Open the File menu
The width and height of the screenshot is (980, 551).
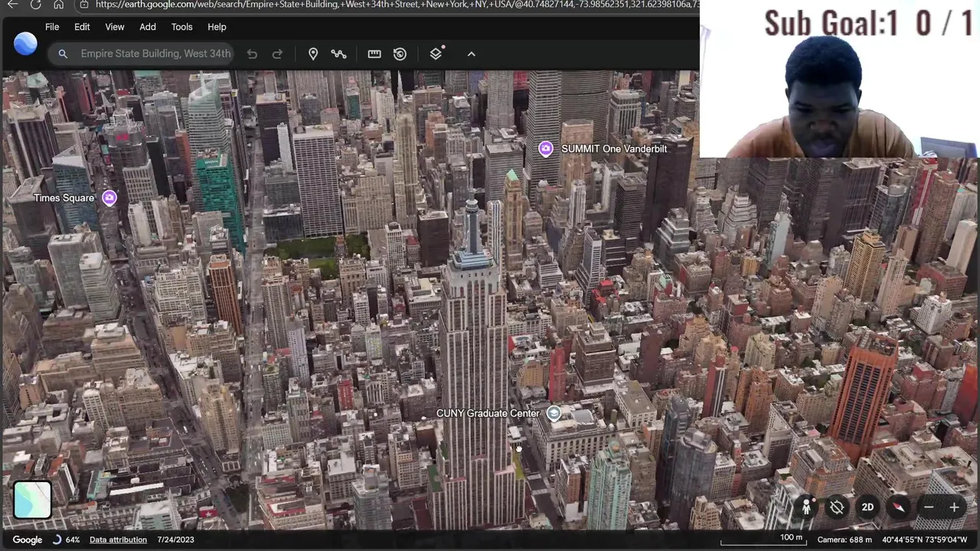coord(52,27)
